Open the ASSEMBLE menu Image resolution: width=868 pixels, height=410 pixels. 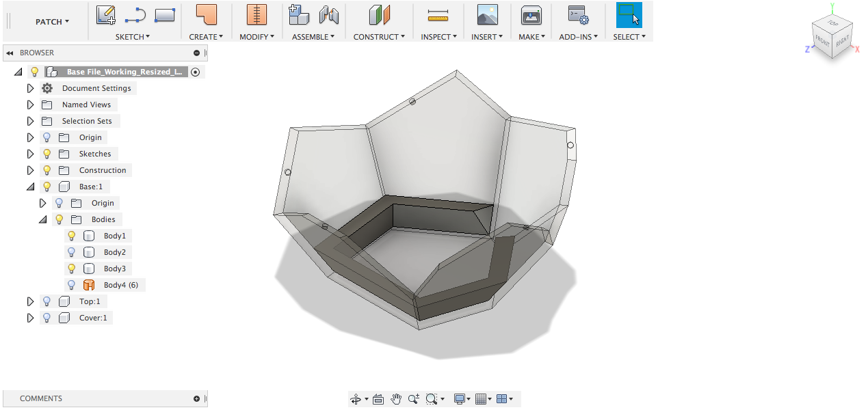(x=313, y=37)
